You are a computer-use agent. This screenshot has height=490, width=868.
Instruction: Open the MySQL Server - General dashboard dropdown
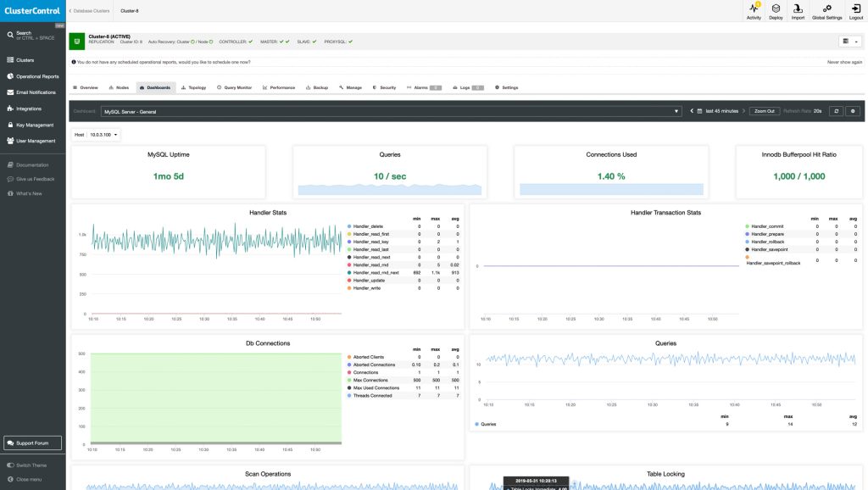coord(676,110)
